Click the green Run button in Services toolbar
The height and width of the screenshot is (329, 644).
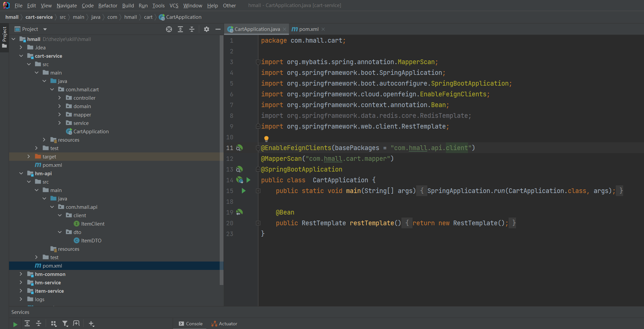[x=15, y=324]
